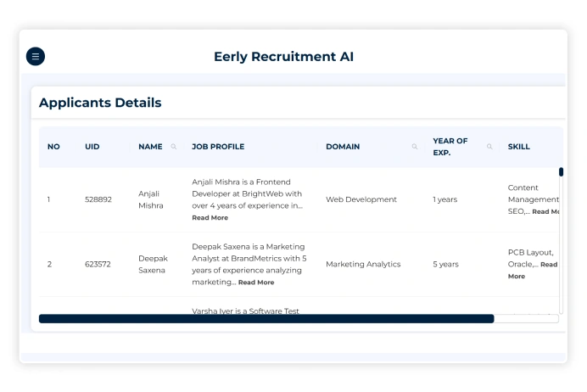This screenshot has height=392, width=587.
Task: Expand Read More under Content Management skills
Action: tap(546, 211)
